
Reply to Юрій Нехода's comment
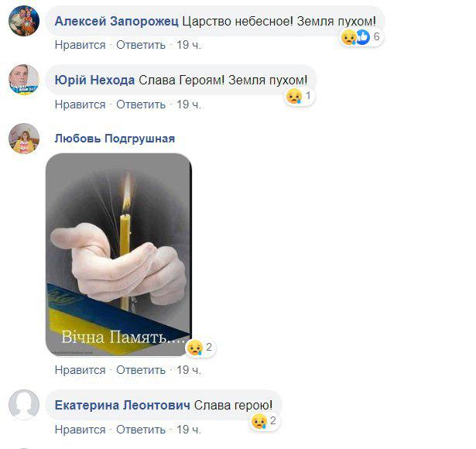[141, 105]
